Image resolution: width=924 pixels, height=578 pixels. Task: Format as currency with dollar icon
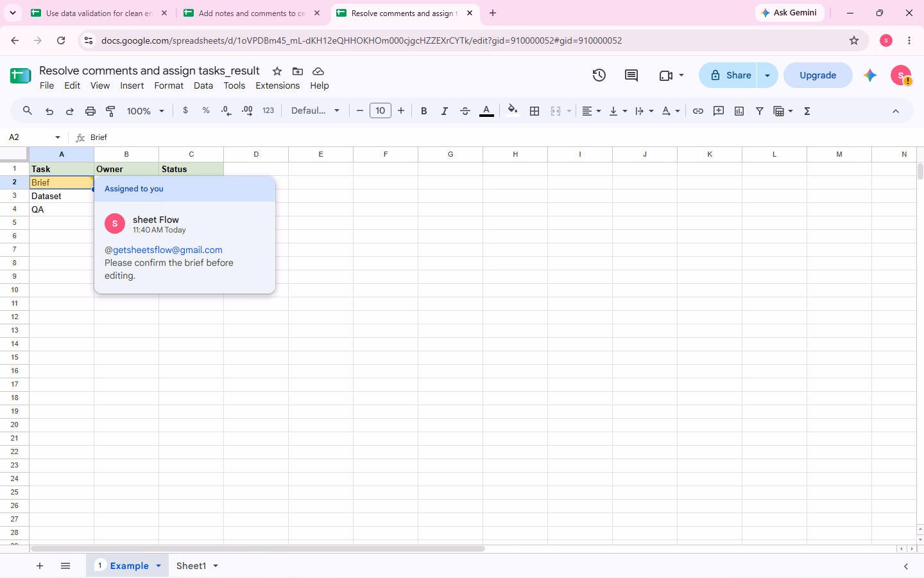coord(185,110)
